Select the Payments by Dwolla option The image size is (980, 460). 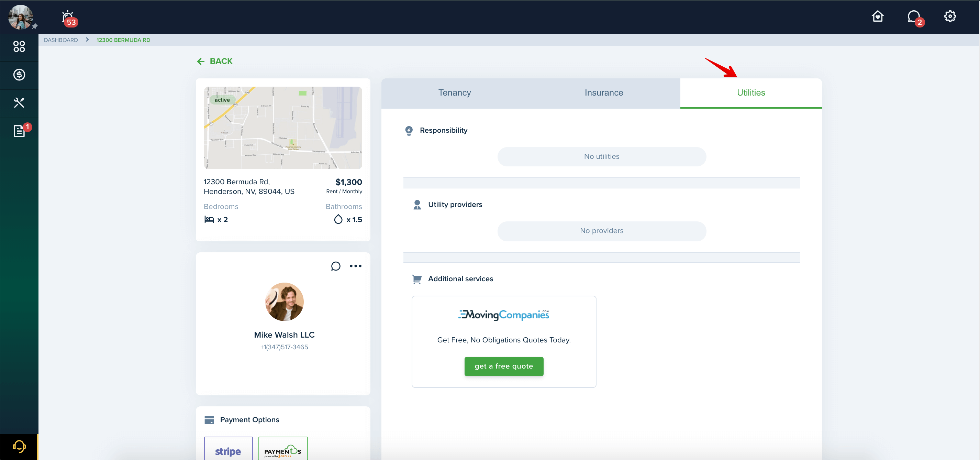click(283, 449)
